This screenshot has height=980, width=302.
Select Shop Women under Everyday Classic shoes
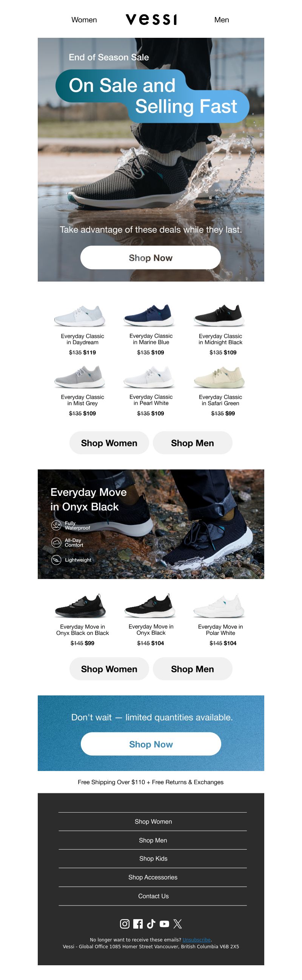point(109,443)
